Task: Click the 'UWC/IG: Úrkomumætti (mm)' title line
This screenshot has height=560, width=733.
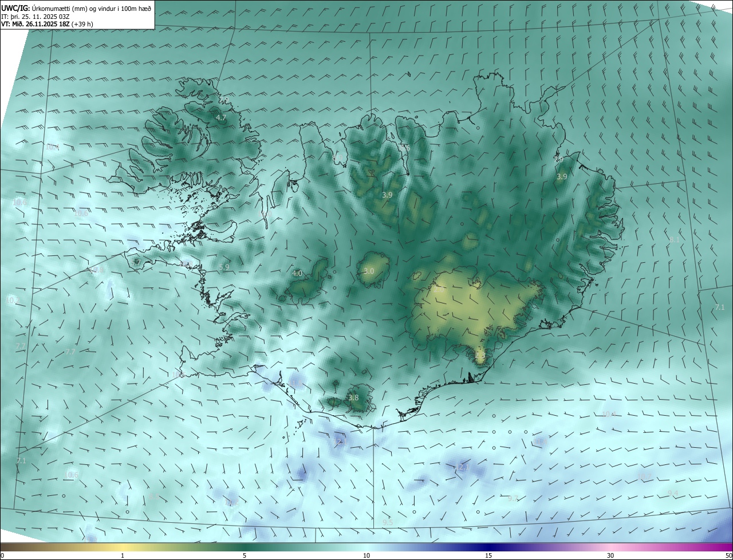Action: pyautogui.click(x=76, y=9)
